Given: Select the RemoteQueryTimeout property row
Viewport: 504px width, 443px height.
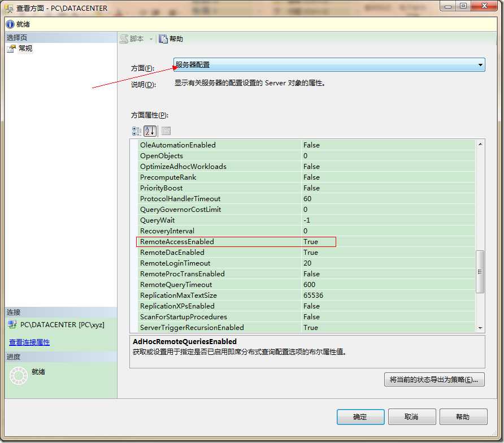Looking at the screenshot, I should click(x=306, y=285).
